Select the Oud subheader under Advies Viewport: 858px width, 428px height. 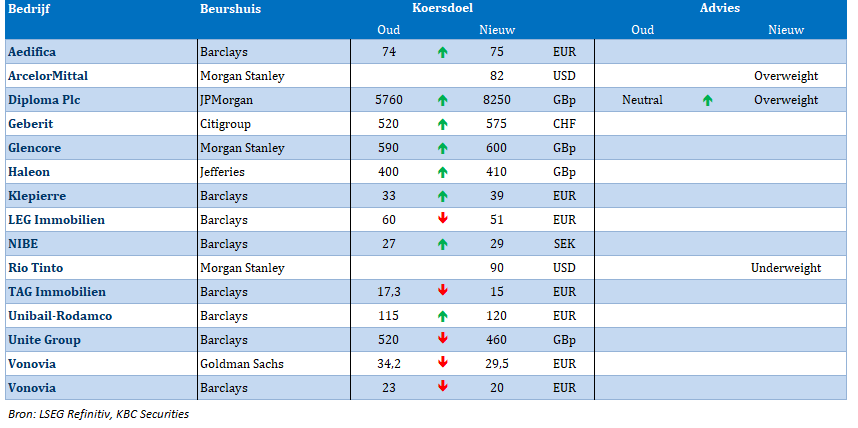click(x=642, y=30)
